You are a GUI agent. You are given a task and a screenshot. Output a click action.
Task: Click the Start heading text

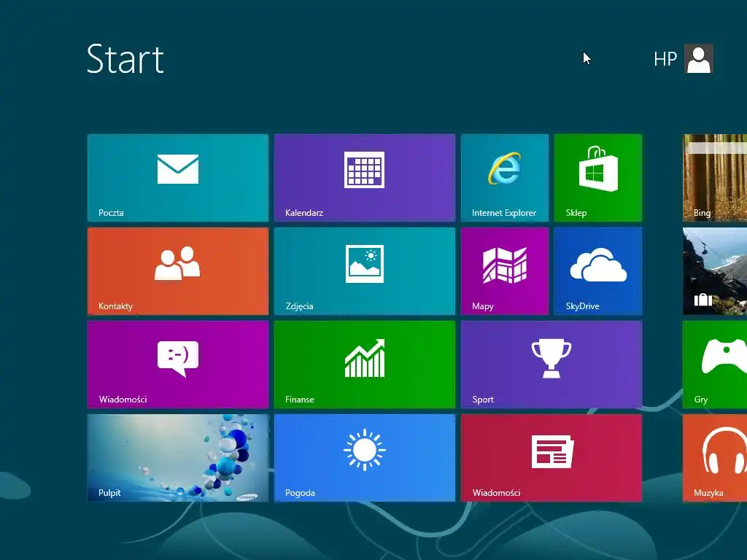point(125,59)
